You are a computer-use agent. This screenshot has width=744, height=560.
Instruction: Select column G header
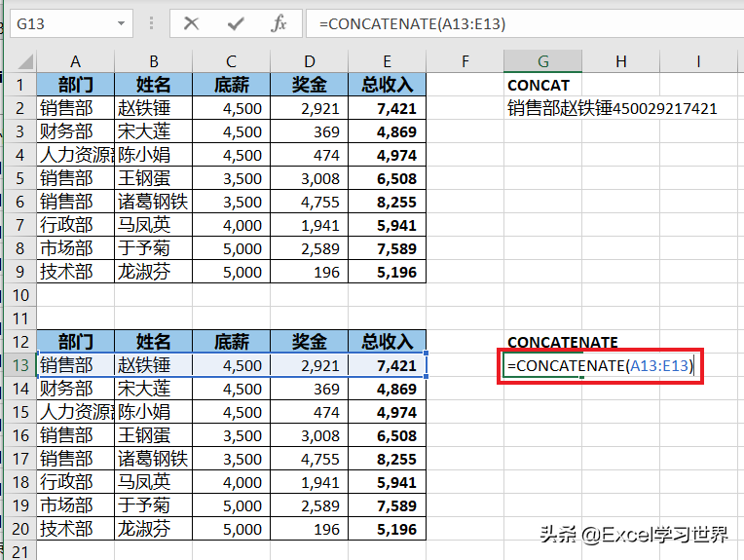pos(542,61)
